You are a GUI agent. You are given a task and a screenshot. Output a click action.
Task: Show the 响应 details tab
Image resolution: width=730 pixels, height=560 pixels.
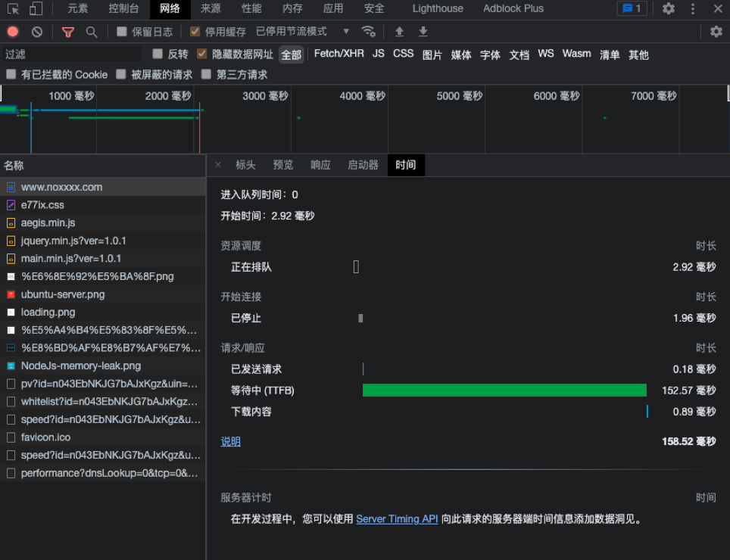coord(320,165)
